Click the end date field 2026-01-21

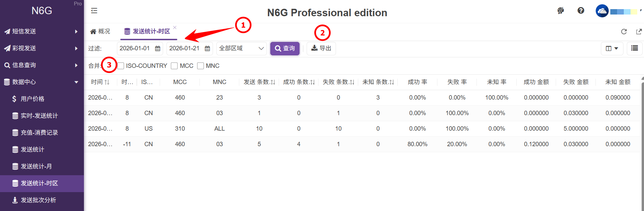click(x=190, y=48)
